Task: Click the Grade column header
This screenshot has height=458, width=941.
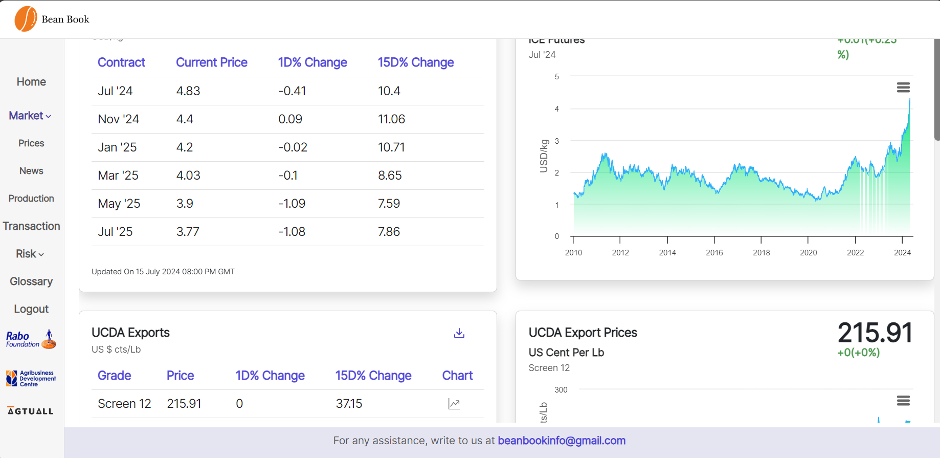Action: coord(114,376)
